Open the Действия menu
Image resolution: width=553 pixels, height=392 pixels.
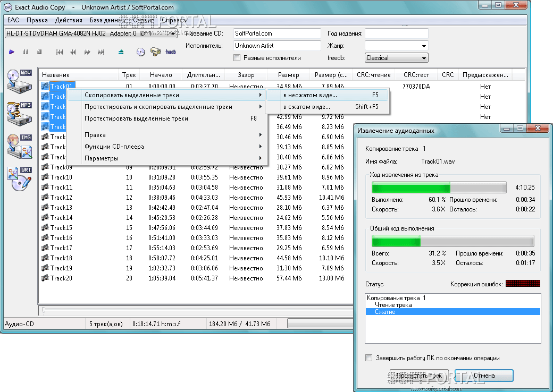coord(69,20)
